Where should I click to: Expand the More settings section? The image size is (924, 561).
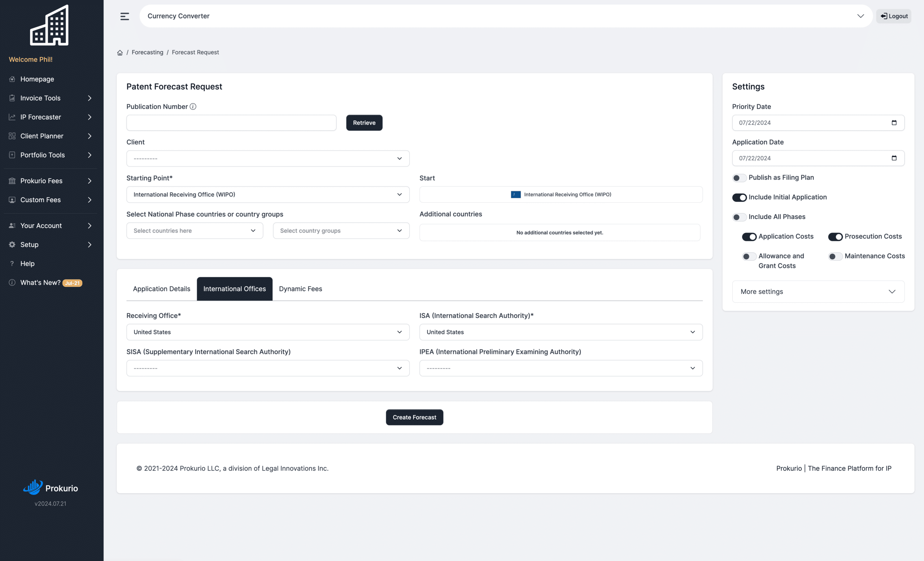(818, 292)
